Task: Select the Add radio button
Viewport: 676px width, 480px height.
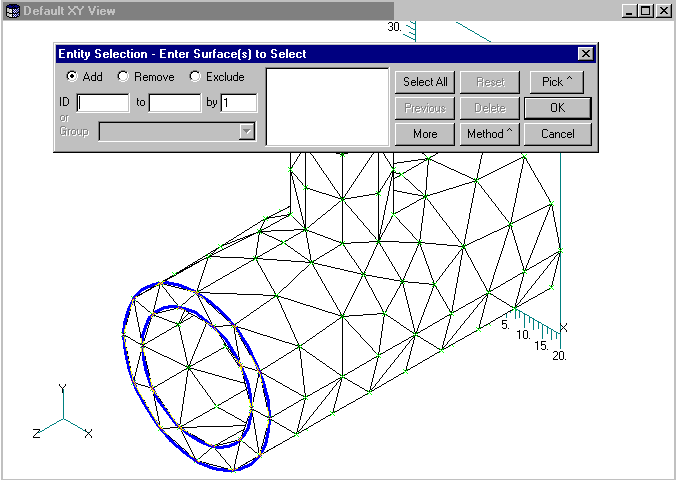Action: pos(72,76)
